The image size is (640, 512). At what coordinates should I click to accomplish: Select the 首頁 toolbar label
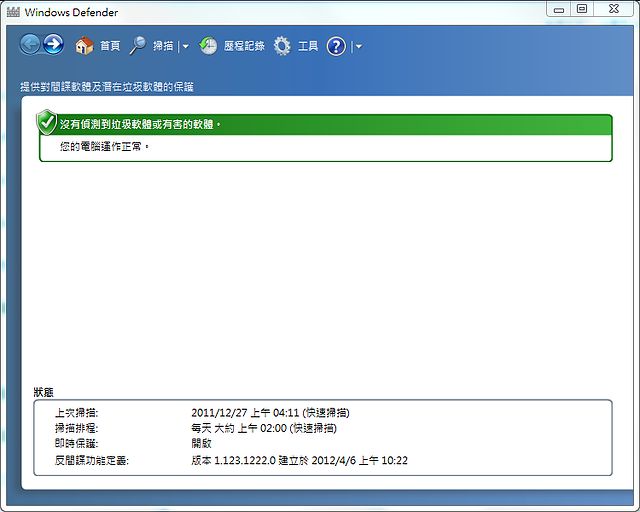point(110,46)
